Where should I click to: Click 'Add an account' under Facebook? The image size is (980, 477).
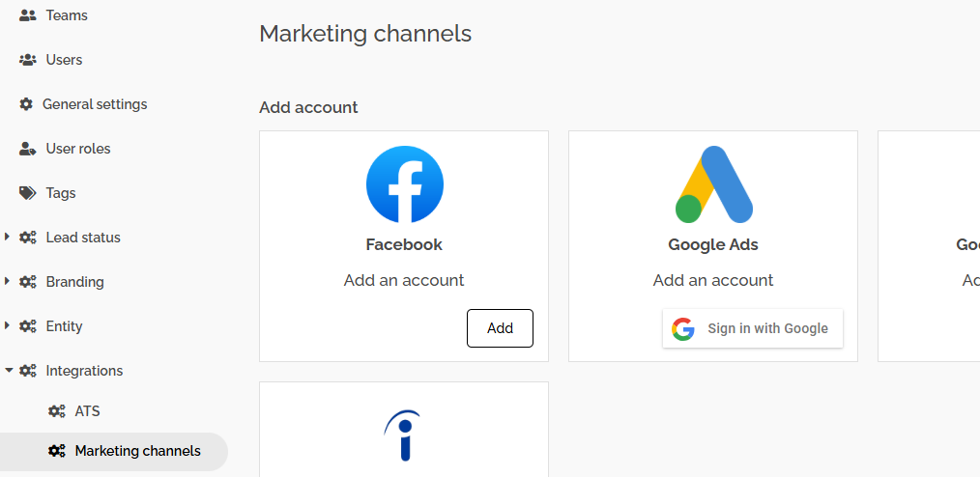click(404, 280)
